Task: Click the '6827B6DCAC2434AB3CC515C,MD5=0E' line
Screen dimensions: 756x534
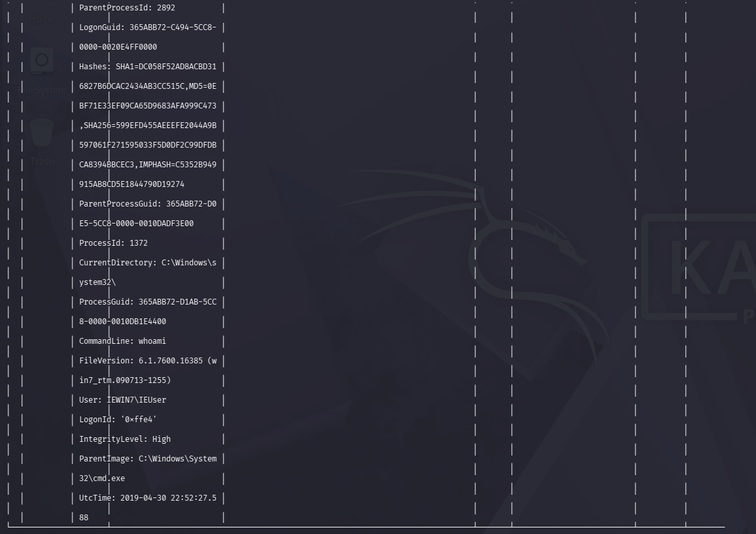Action: [148, 86]
